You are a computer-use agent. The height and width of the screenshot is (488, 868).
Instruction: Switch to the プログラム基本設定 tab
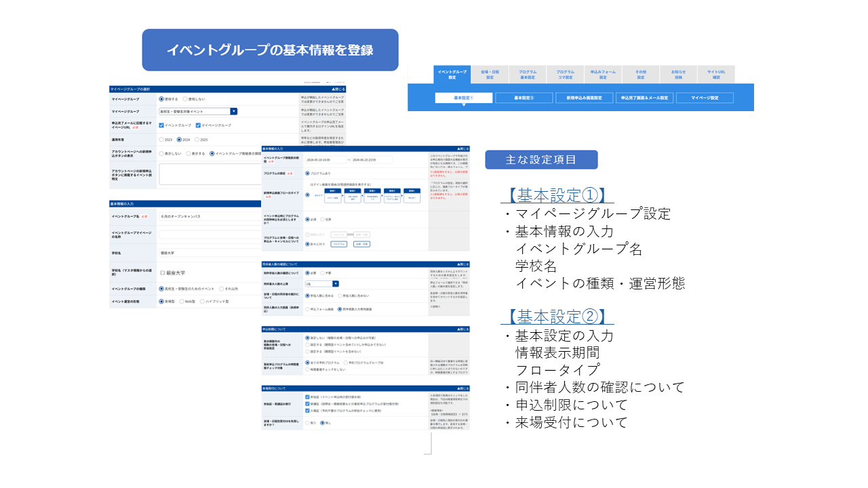(x=528, y=75)
